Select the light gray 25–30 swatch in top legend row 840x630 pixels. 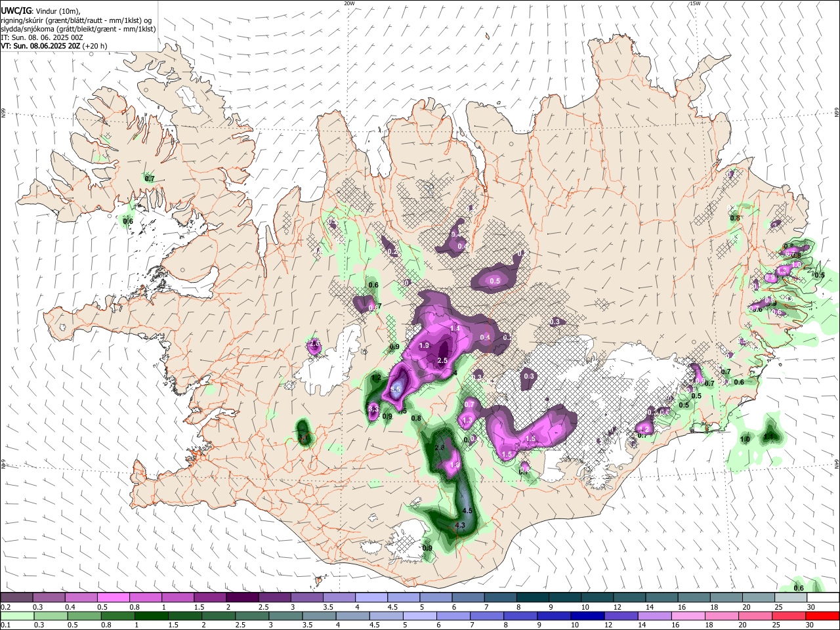point(790,598)
